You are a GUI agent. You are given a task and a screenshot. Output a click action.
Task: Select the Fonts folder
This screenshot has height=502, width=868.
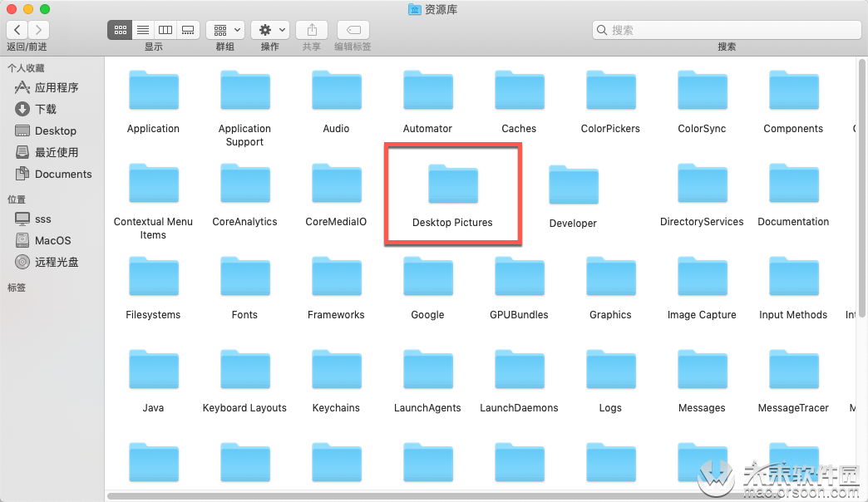(245, 276)
